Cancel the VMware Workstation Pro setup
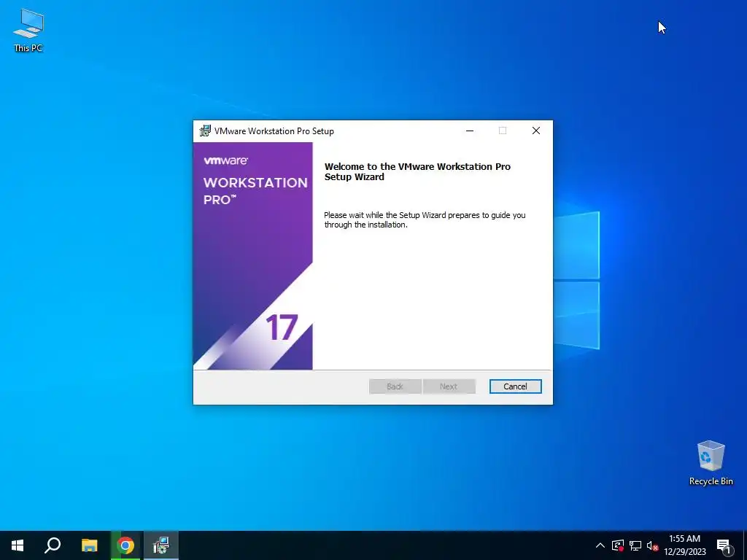The height and width of the screenshot is (560, 747). pyautogui.click(x=516, y=386)
